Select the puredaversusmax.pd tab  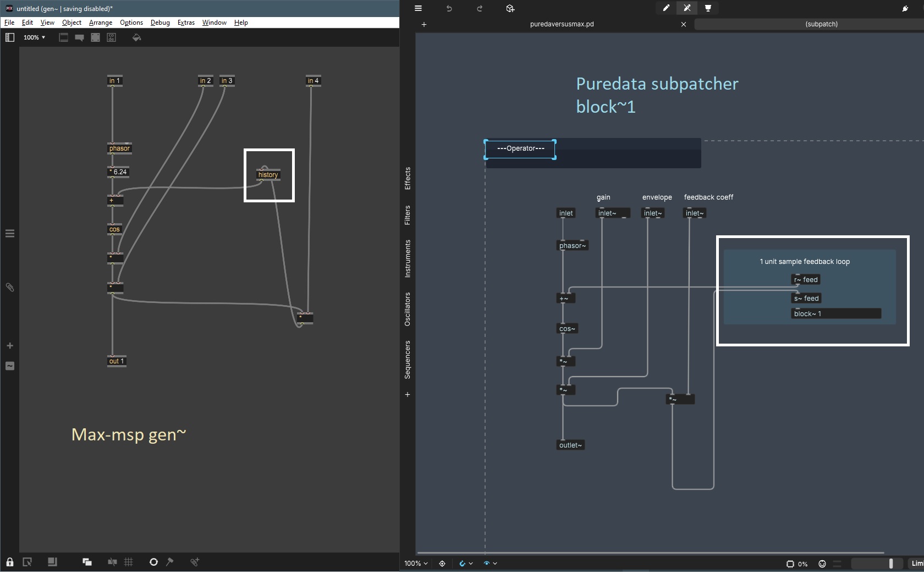pyautogui.click(x=562, y=24)
